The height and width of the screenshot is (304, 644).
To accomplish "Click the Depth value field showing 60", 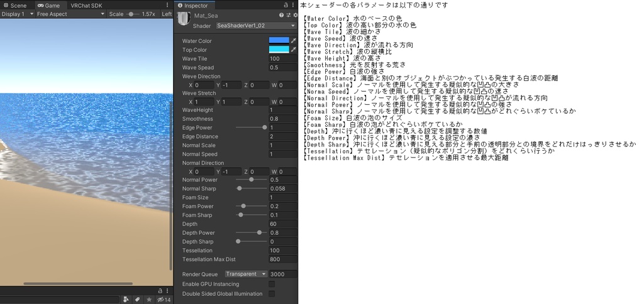I will [283, 224].
